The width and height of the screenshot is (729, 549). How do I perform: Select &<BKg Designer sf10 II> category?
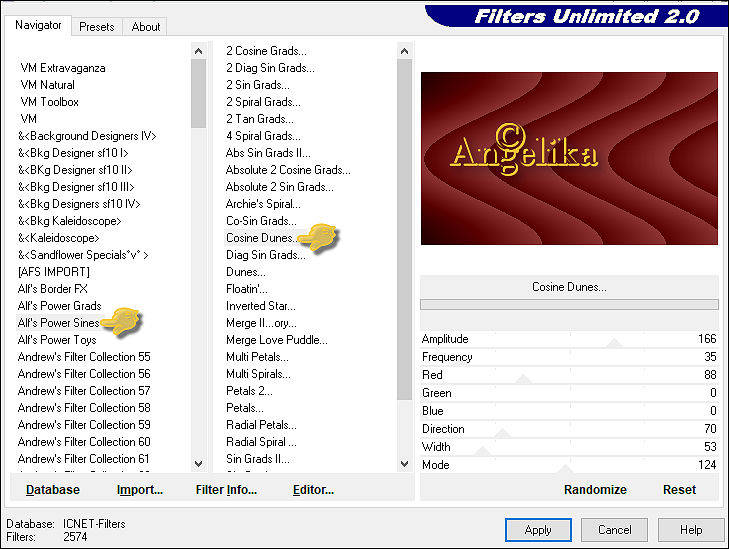pyautogui.click(x=75, y=170)
